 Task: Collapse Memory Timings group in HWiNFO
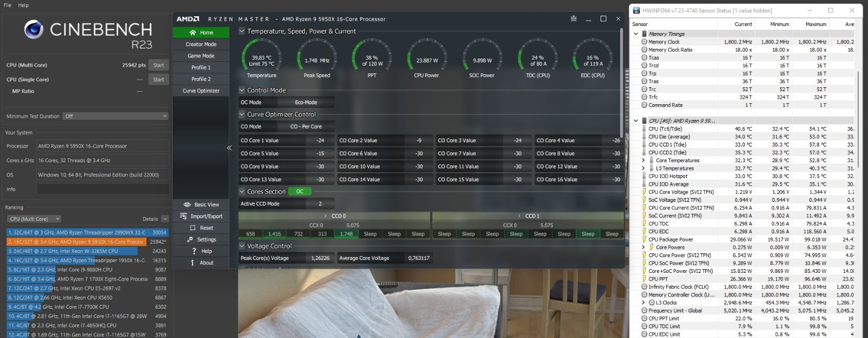point(636,34)
